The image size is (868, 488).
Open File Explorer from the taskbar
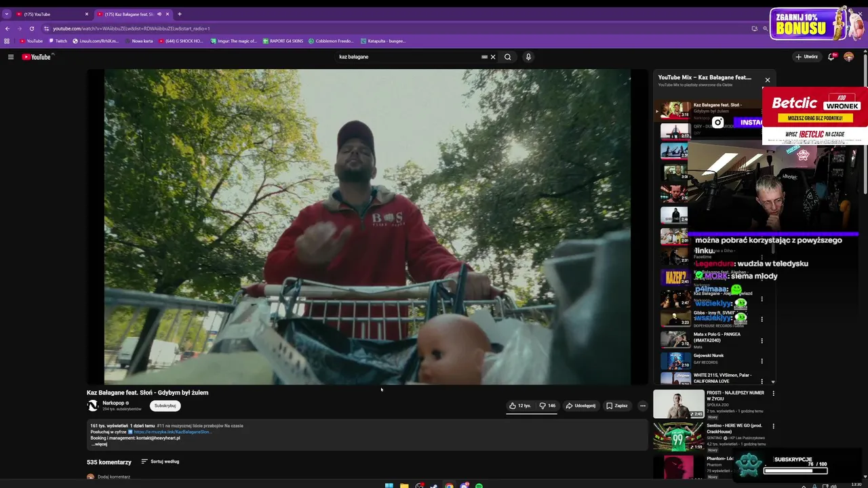[404, 485]
